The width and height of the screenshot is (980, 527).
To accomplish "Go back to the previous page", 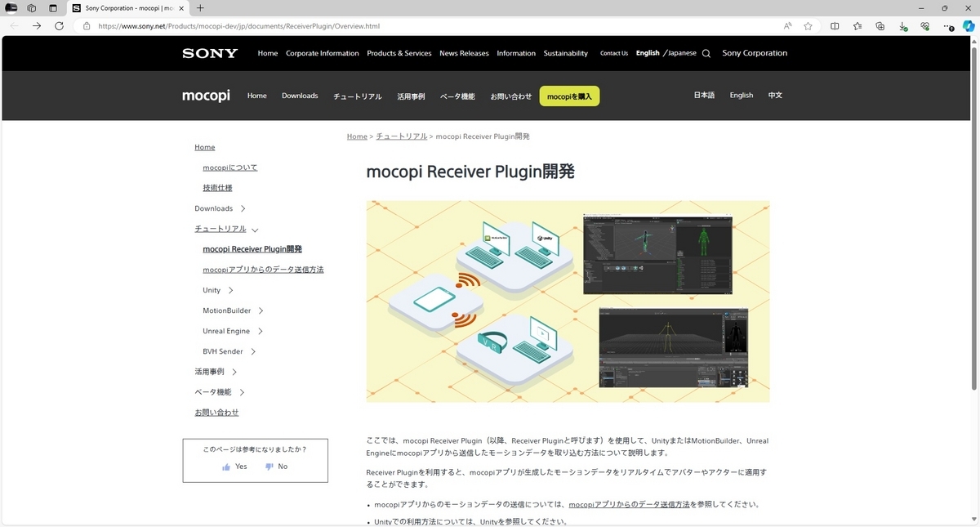I will pyautogui.click(x=14, y=26).
